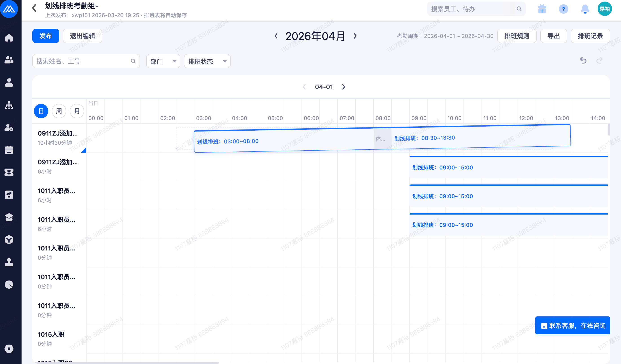621x364 pixels.
Task: Switch to day view (日)
Action: coord(41,111)
